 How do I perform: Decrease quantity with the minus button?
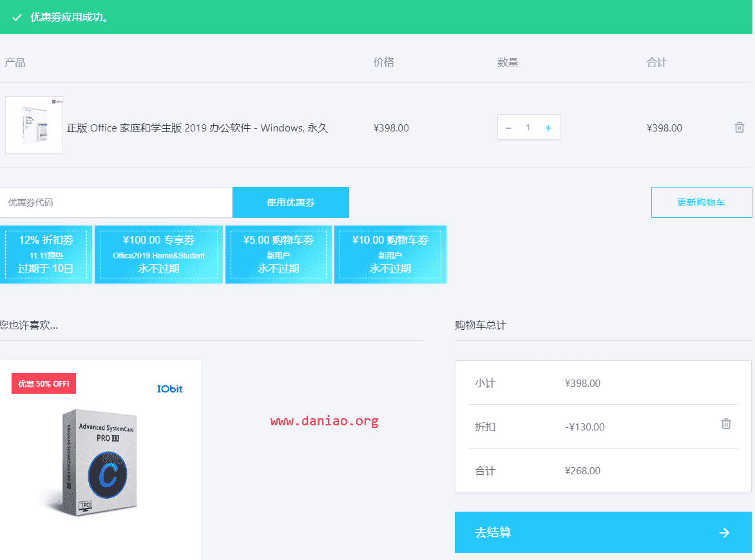[x=508, y=128]
